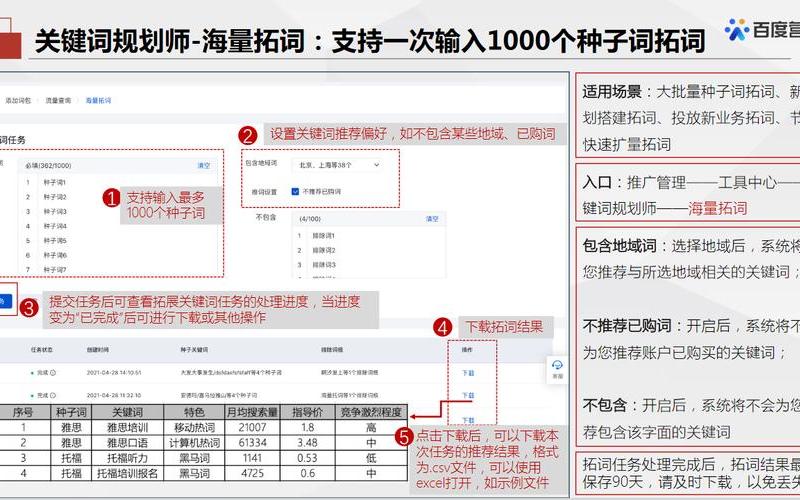The width and height of the screenshot is (800, 500).
Task: Click the 推词设置 field label
Action: (x=264, y=192)
